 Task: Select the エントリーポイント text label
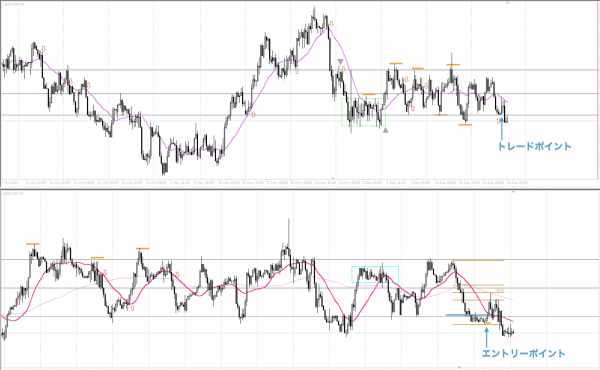tap(523, 353)
